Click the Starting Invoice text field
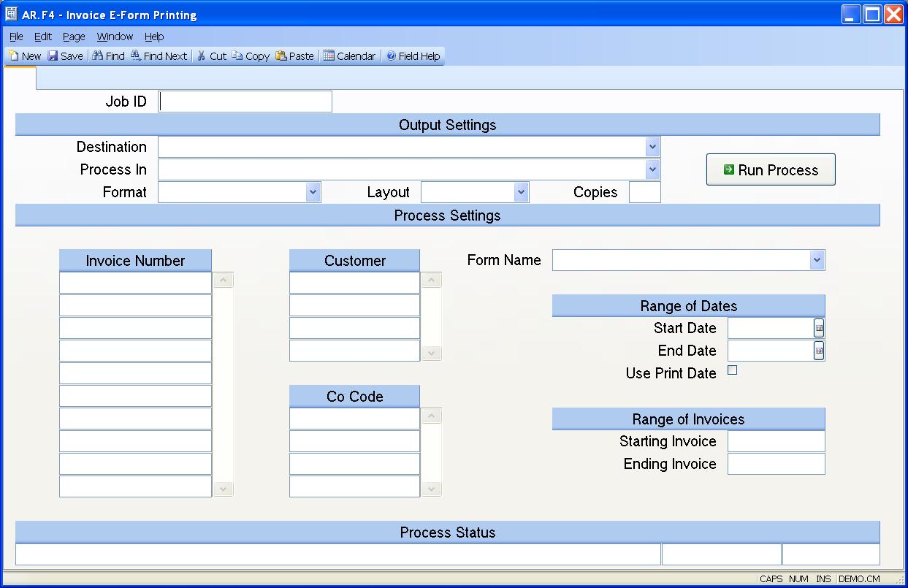The height and width of the screenshot is (588, 908). pyautogui.click(x=776, y=441)
